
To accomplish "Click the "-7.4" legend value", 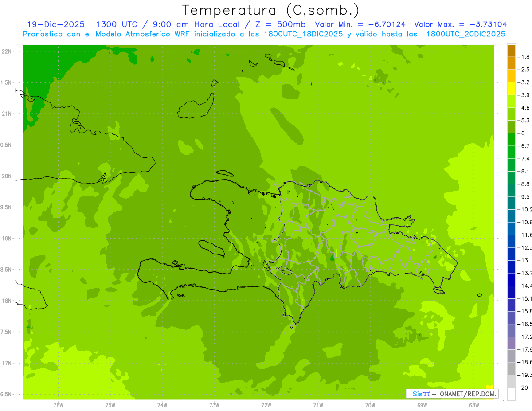I will 524,159.
